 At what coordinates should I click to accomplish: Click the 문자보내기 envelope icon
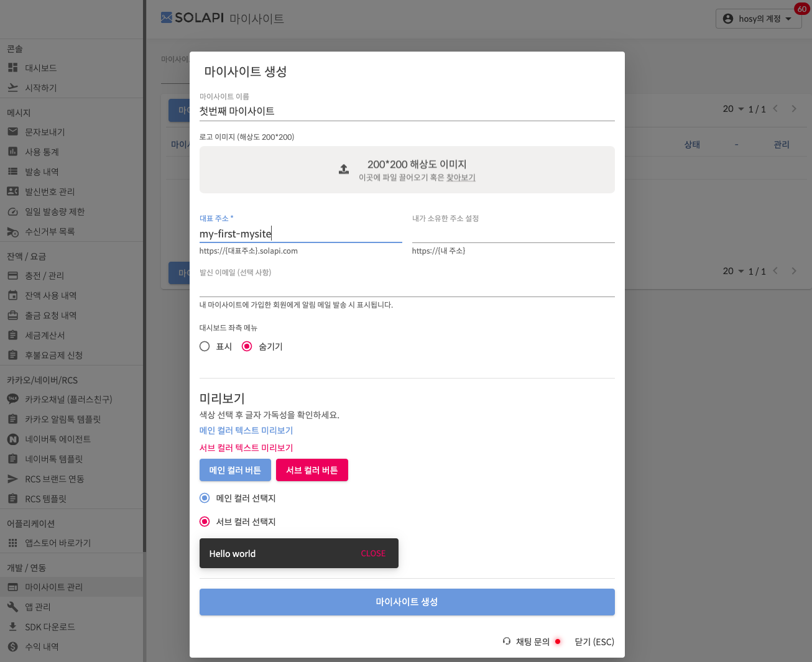12,132
